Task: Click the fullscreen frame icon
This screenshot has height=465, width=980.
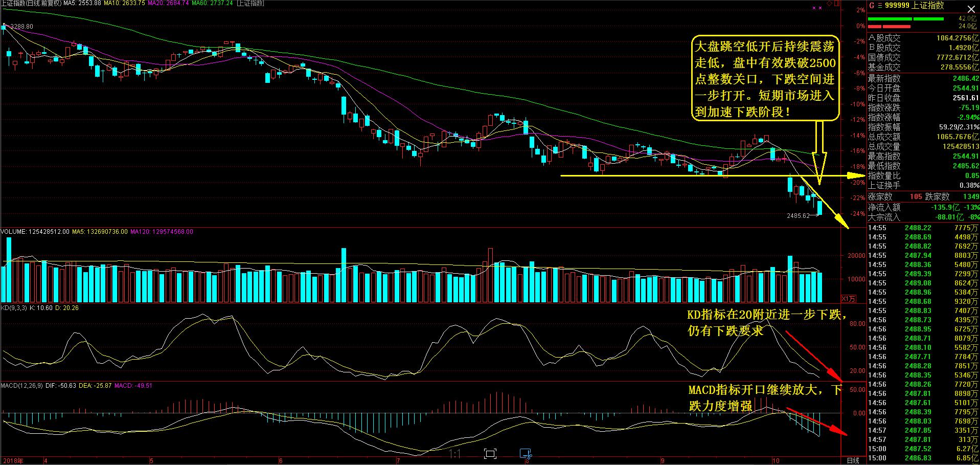Action: [490, 454]
